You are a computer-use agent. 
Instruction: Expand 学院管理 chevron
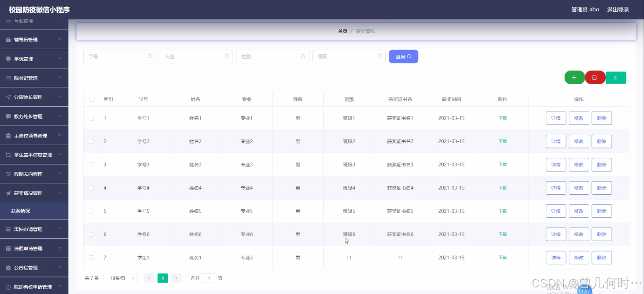[60, 59]
